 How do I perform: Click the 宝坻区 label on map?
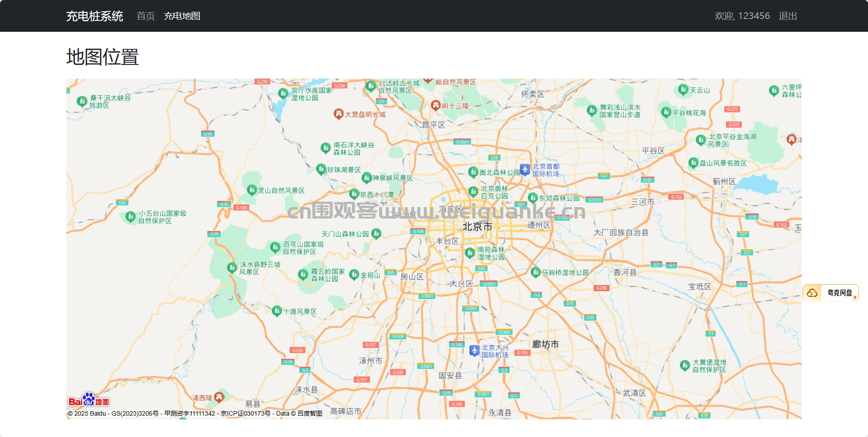(700, 287)
